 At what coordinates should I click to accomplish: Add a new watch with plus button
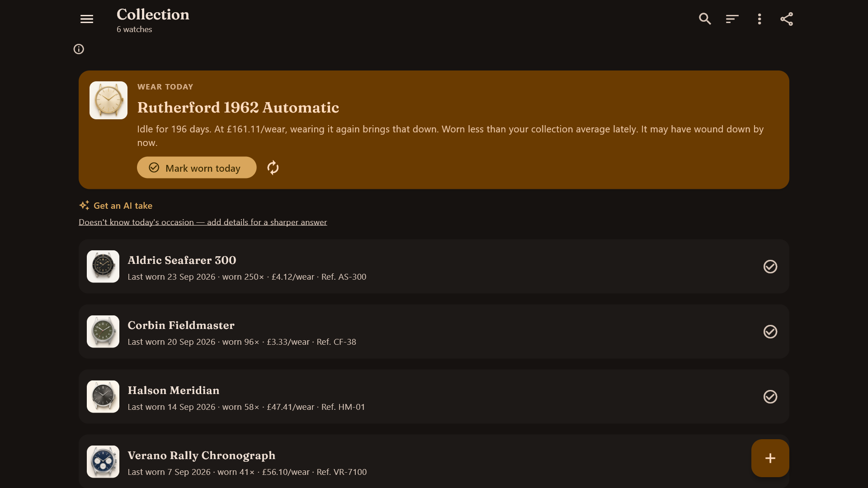tap(770, 458)
